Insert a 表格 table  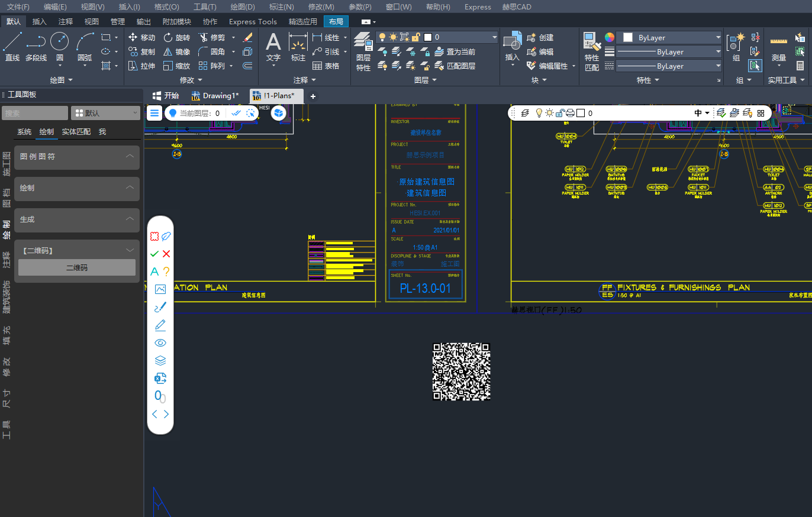[x=326, y=66]
